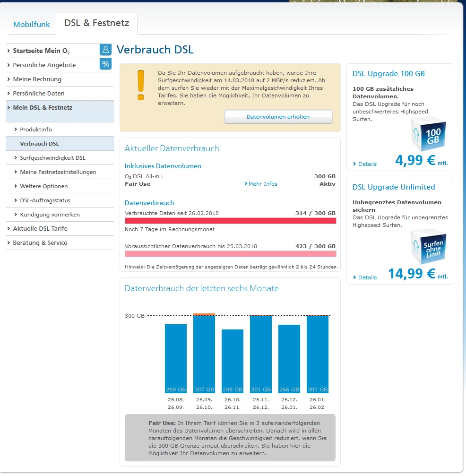Expand Beratung & Service
This screenshot has width=466, height=476.
pos(60,243)
